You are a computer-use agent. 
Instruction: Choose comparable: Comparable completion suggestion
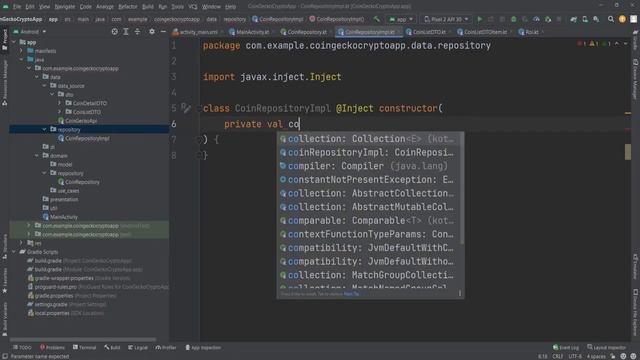(370, 220)
